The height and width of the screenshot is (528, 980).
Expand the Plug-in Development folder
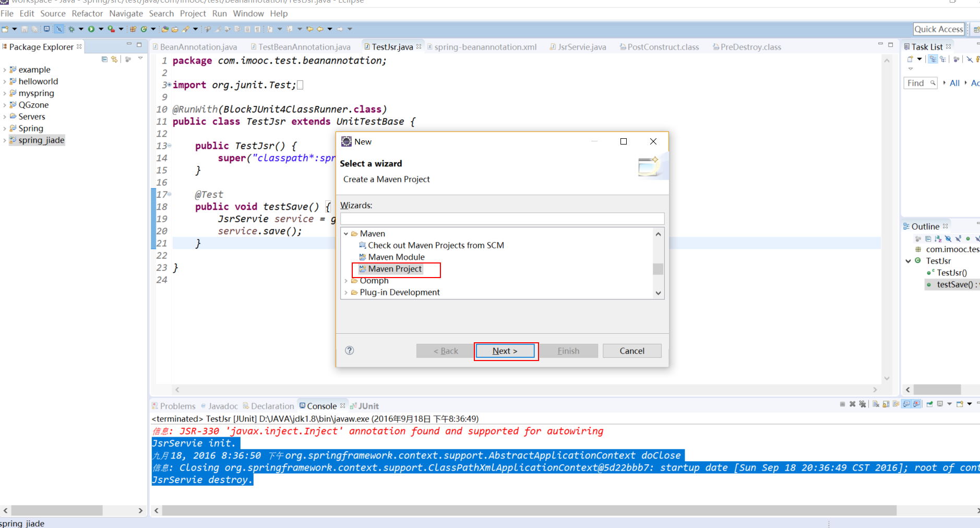[x=346, y=293]
